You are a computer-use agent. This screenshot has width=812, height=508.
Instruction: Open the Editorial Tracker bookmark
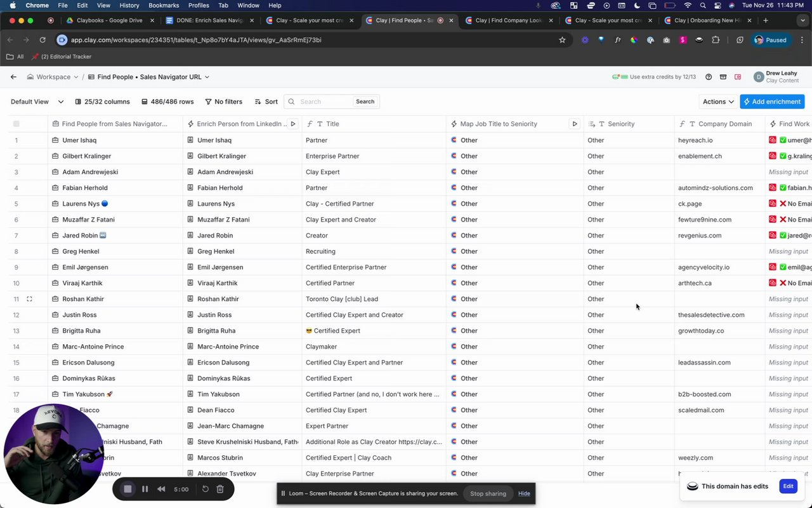62,57
